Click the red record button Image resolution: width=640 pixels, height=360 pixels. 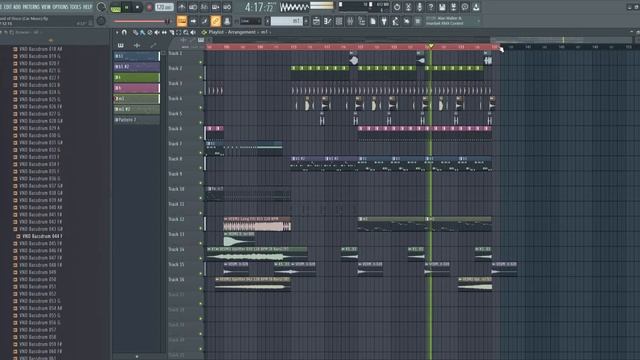pos(149,7)
